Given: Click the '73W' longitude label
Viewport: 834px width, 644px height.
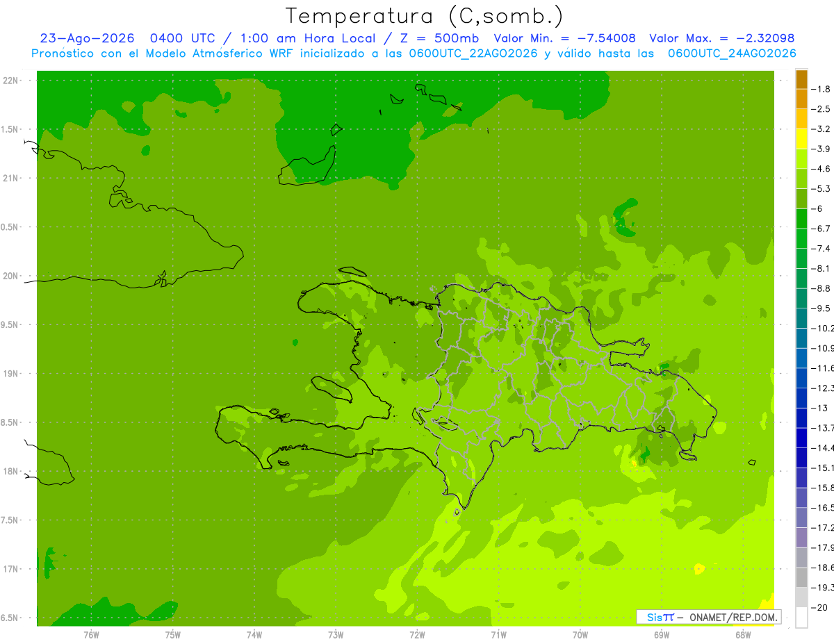Looking at the screenshot, I should click(x=336, y=634).
